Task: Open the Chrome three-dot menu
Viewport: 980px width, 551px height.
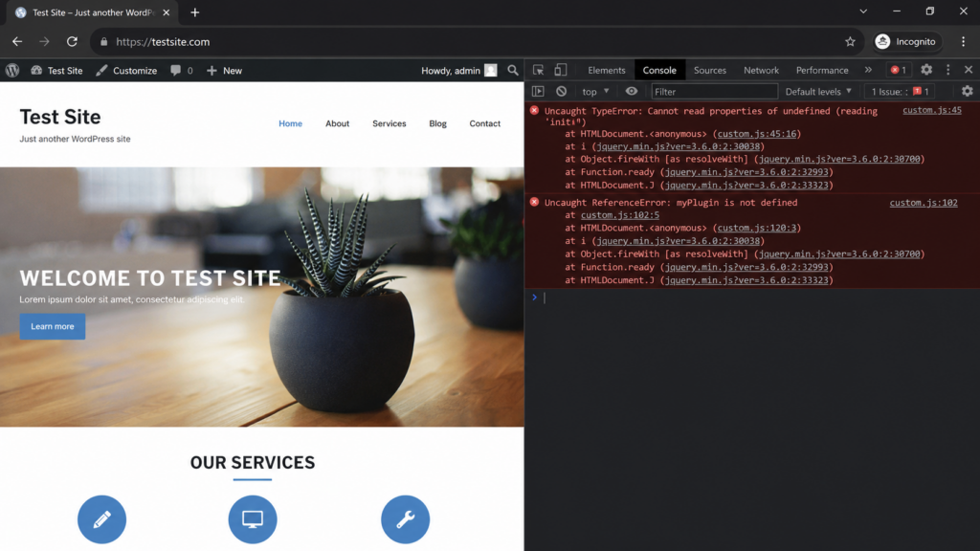Action: click(x=963, y=42)
